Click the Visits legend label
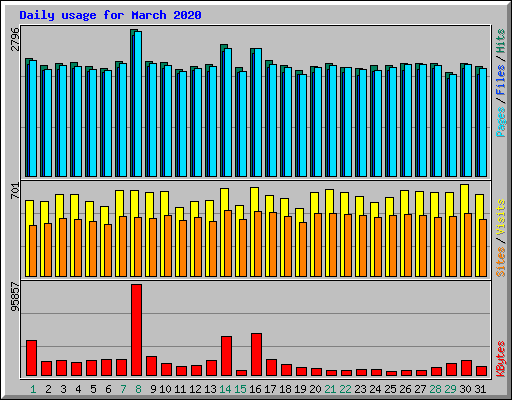Image resolution: width=512 pixels, height=400 pixels. click(x=501, y=218)
